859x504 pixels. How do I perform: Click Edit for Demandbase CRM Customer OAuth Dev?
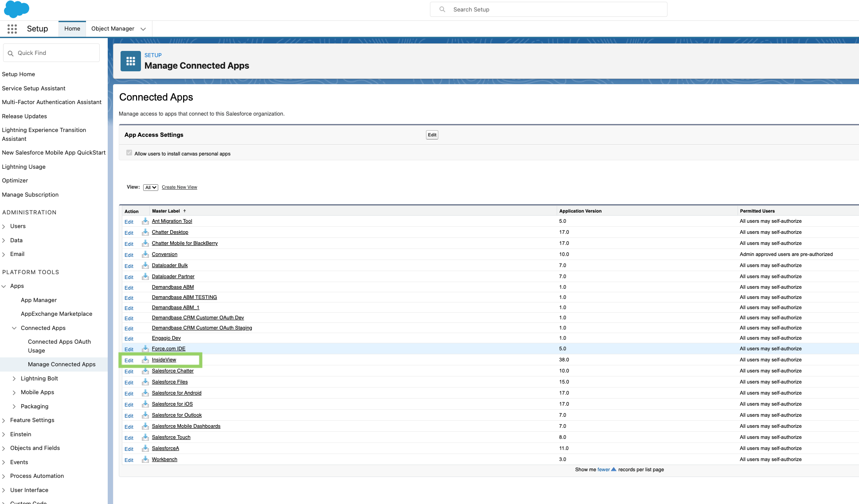point(129,318)
